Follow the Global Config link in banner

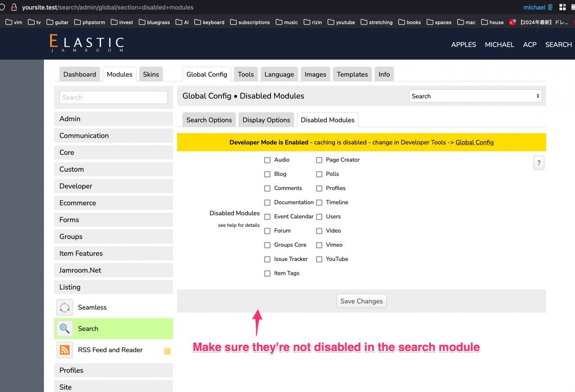[x=474, y=142]
